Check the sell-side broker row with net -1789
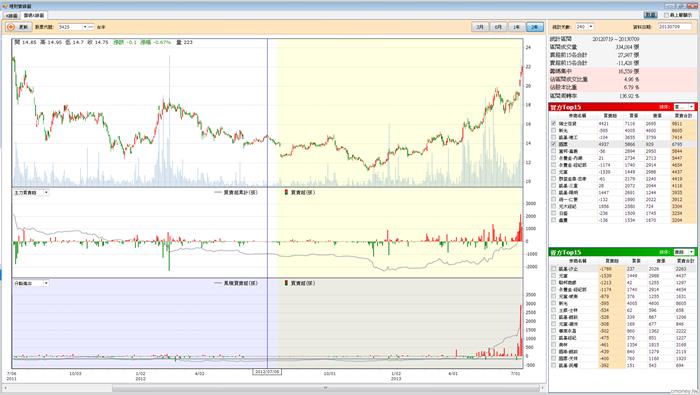 [554, 269]
